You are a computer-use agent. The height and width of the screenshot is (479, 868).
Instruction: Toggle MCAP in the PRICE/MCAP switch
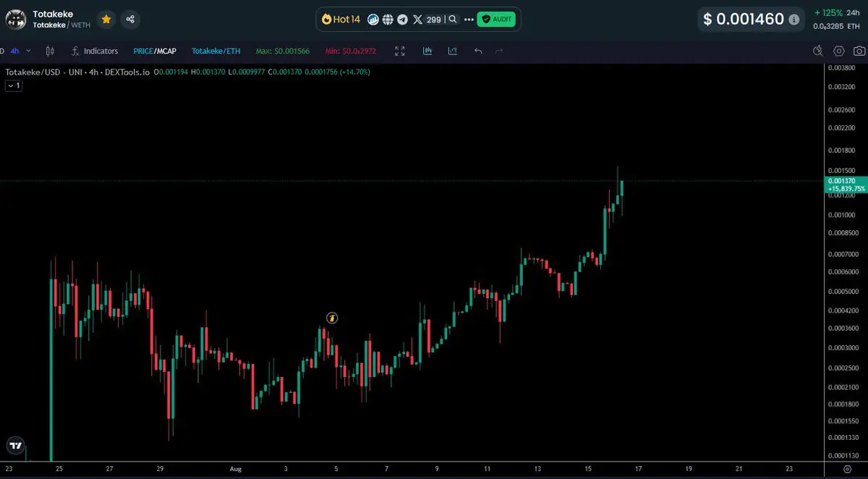(167, 51)
